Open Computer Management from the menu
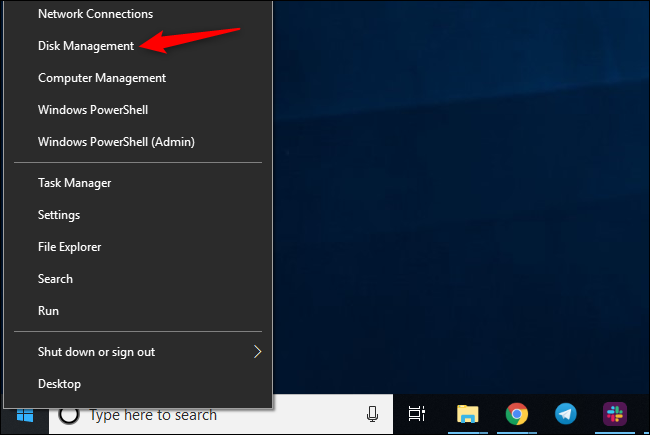Screen dimensions: 650x435 (x=101, y=78)
